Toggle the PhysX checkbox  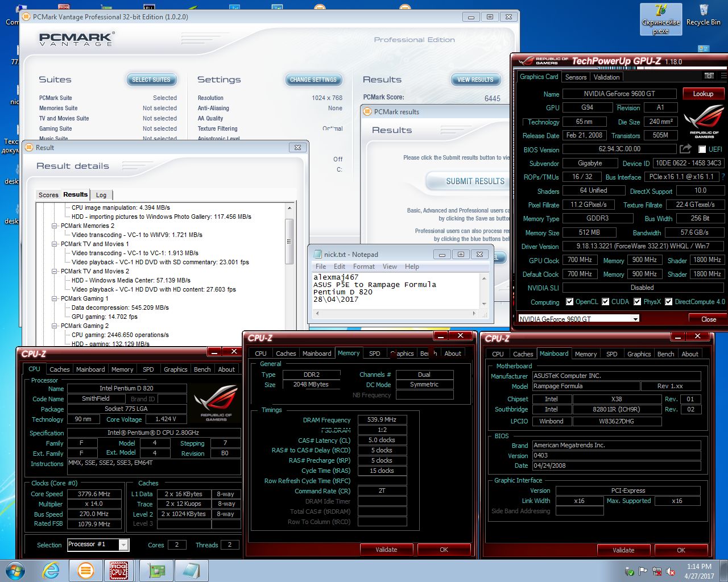638,302
